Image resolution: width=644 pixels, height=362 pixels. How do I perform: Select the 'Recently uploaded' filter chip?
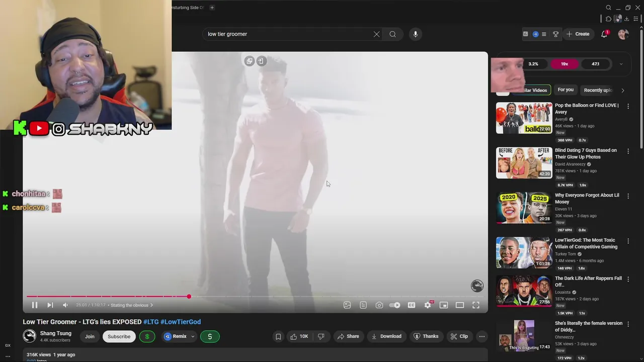coord(598,90)
